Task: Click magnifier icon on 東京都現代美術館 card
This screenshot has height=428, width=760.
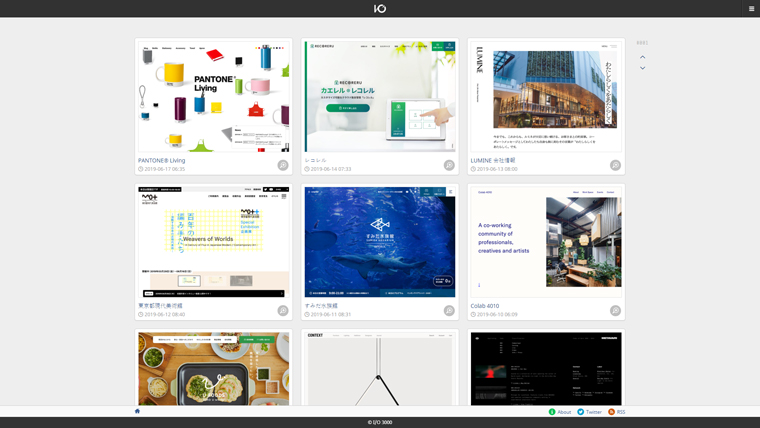Action: [x=283, y=311]
